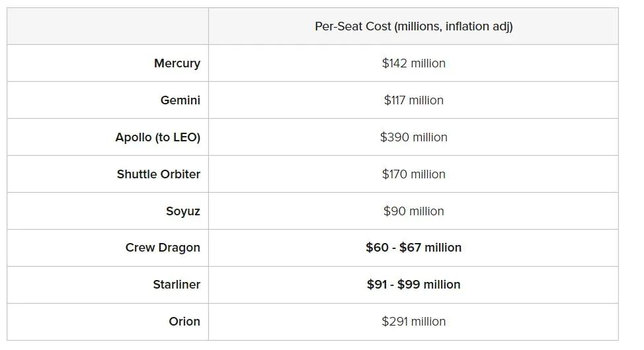Click the Apollo (to LEO) label
The height and width of the screenshot is (350, 644).
click(x=157, y=137)
